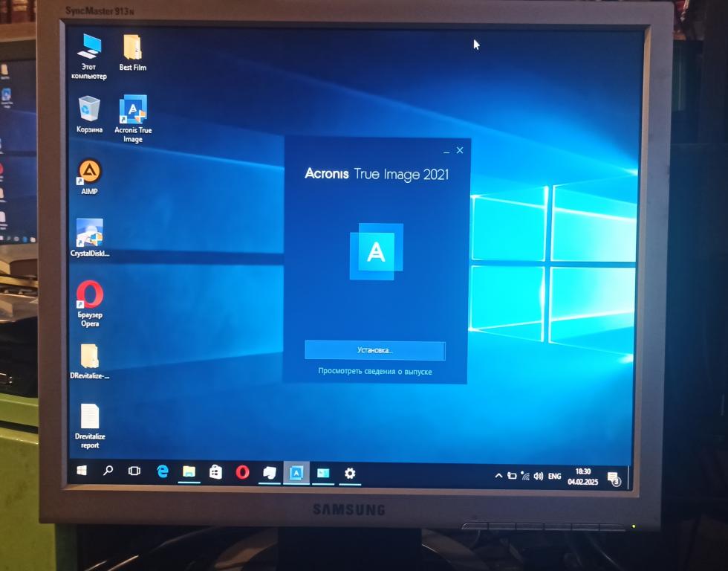Open the notification center icon

pyautogui.click(x=614, y=478)
